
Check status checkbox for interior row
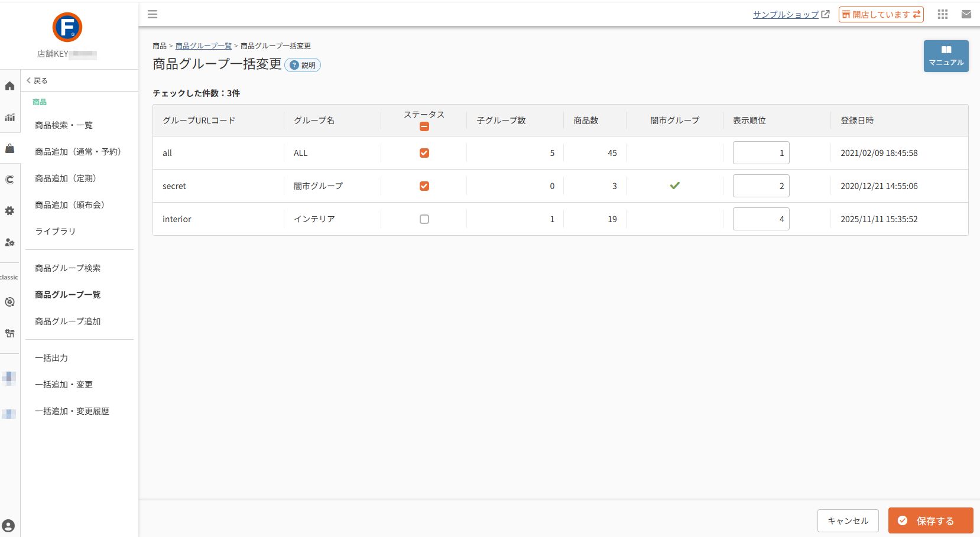424,219
